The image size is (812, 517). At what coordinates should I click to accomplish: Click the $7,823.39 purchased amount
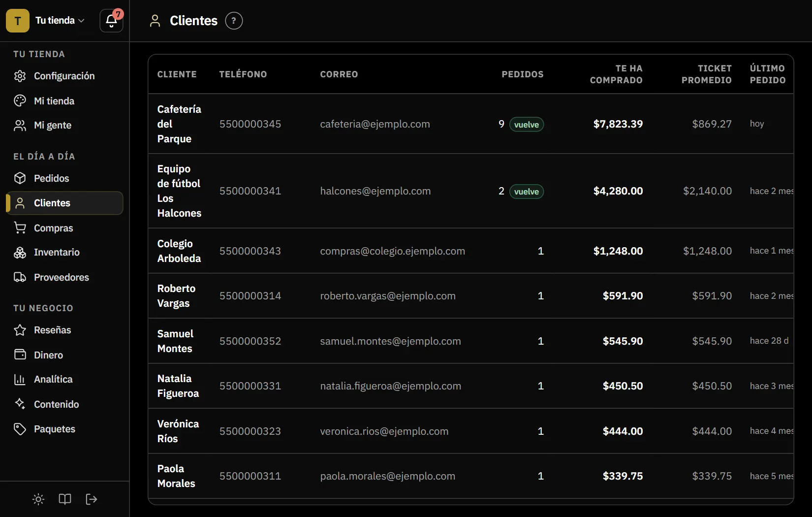coord(618,124)
